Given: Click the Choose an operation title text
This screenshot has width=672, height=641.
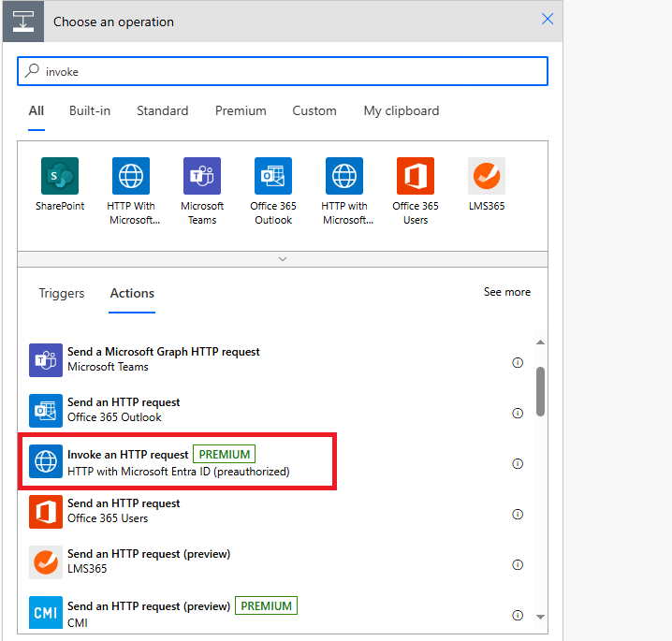Looking at the screenshot, I should 113,22.
